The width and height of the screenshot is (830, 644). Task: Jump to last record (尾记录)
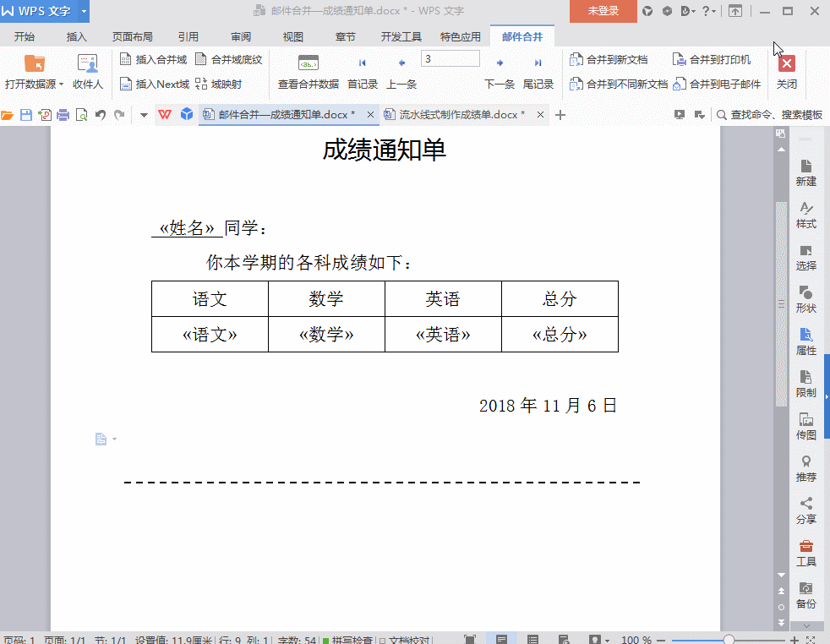[x=538, y=73]
